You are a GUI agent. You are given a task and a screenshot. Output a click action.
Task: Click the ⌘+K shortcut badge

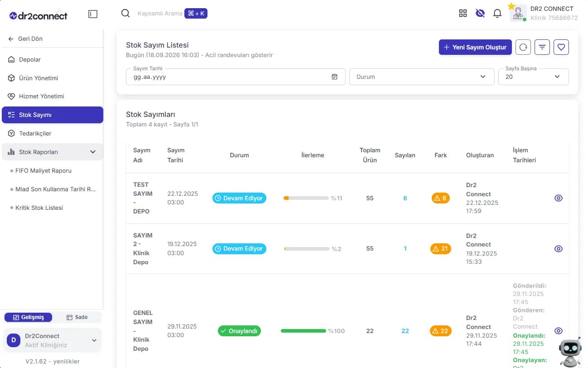(x=196, y=14)
